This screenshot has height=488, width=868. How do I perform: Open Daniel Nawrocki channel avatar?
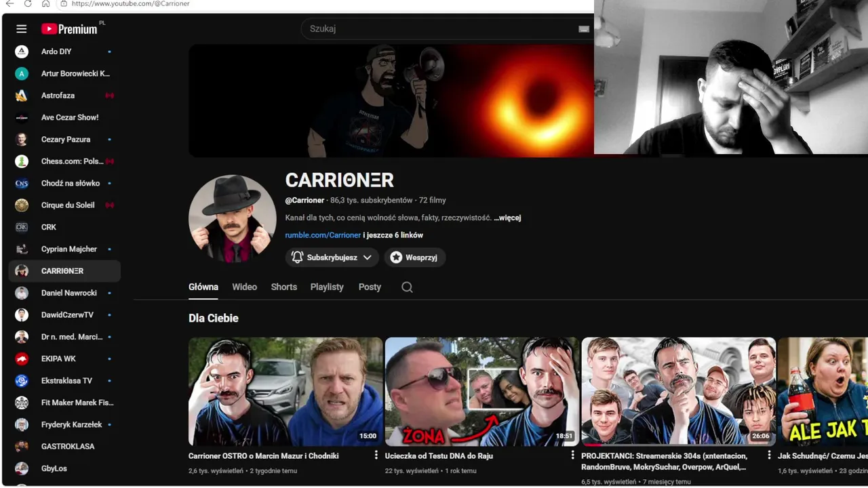(22, 293)
